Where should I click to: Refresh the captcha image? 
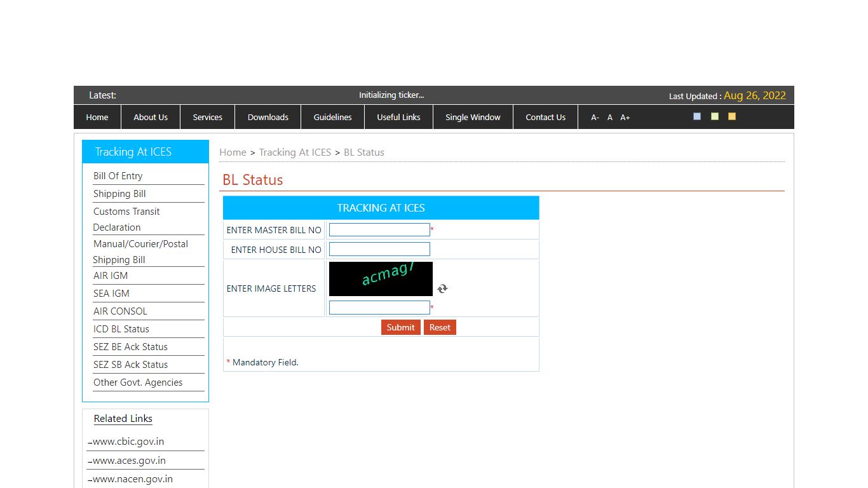[442, 288]
